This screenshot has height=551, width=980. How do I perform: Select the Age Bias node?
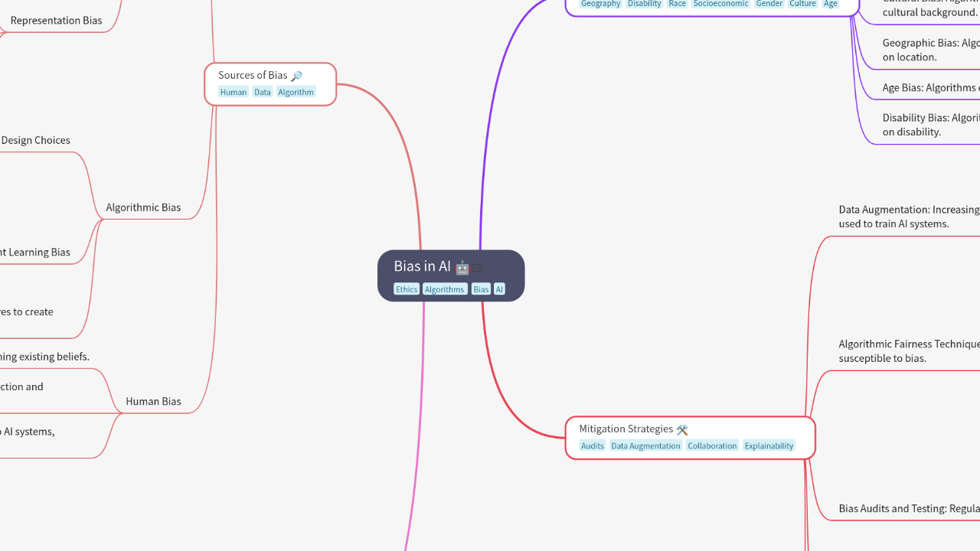(931, 87)
